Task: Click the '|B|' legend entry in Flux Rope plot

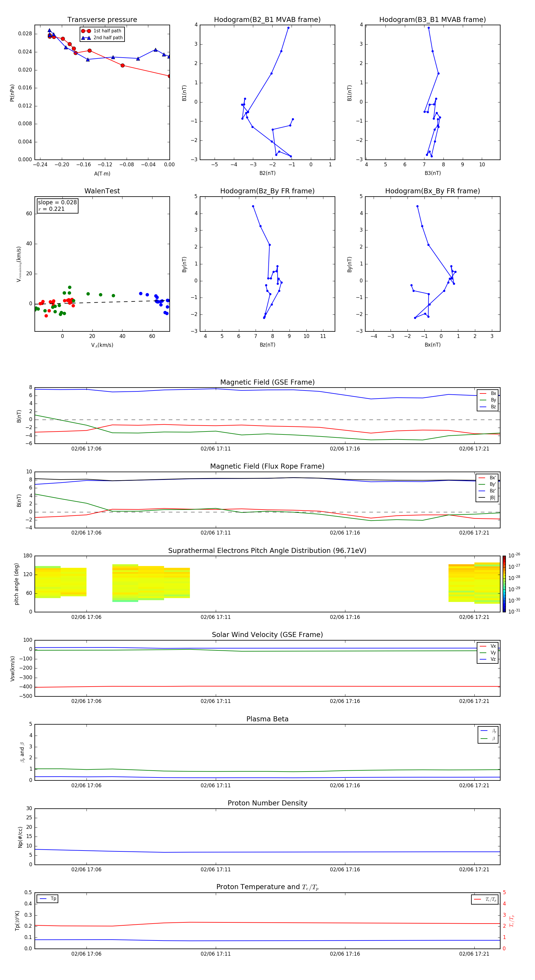Action: point(487,498)
